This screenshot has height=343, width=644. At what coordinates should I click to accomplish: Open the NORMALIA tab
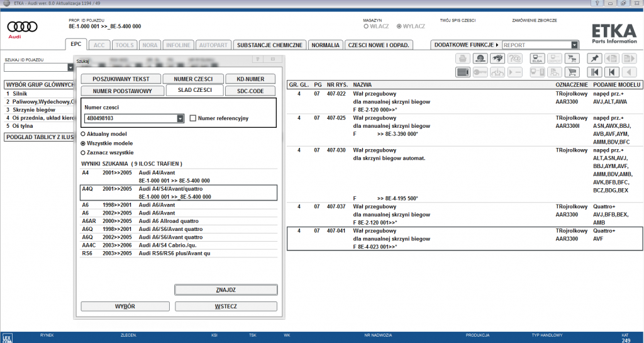pyautogui.click(x=325, y=45)
